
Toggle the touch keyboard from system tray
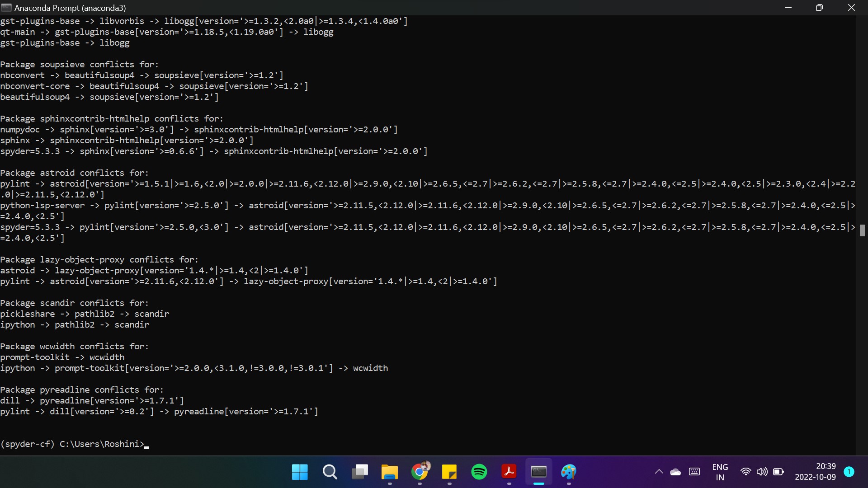click(x=694, y=472)
